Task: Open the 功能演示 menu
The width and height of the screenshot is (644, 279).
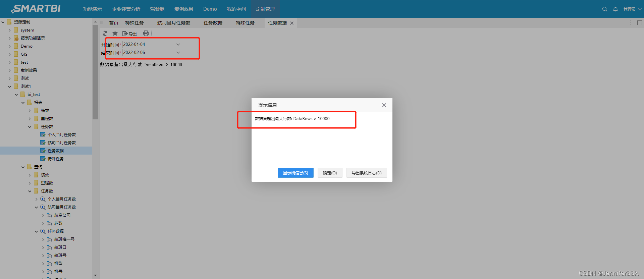Action: point(93,9)
